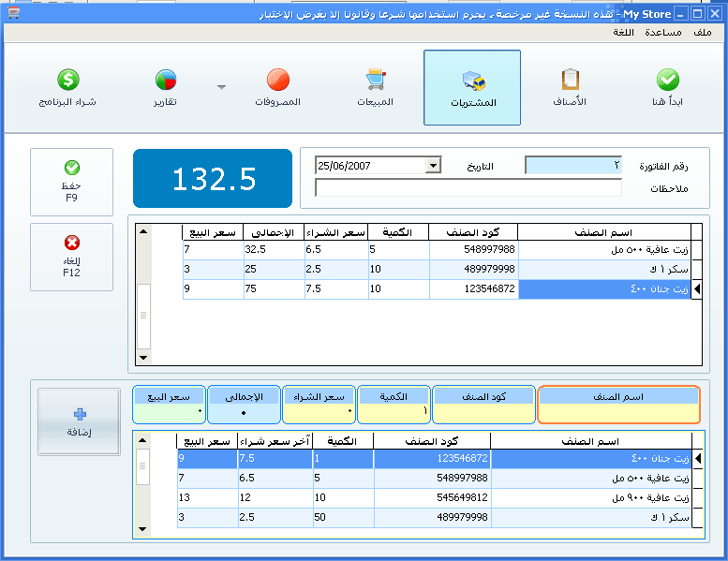The height and width of the screenshot is (561, 728).
Task: Click the invoice cell showing total 32.5
Action: tap(274, 250)
